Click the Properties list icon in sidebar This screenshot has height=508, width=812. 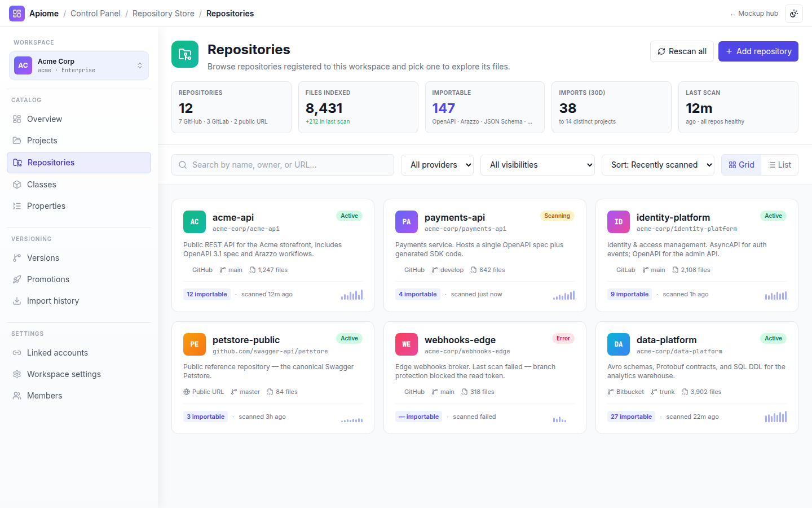(17, 206)
